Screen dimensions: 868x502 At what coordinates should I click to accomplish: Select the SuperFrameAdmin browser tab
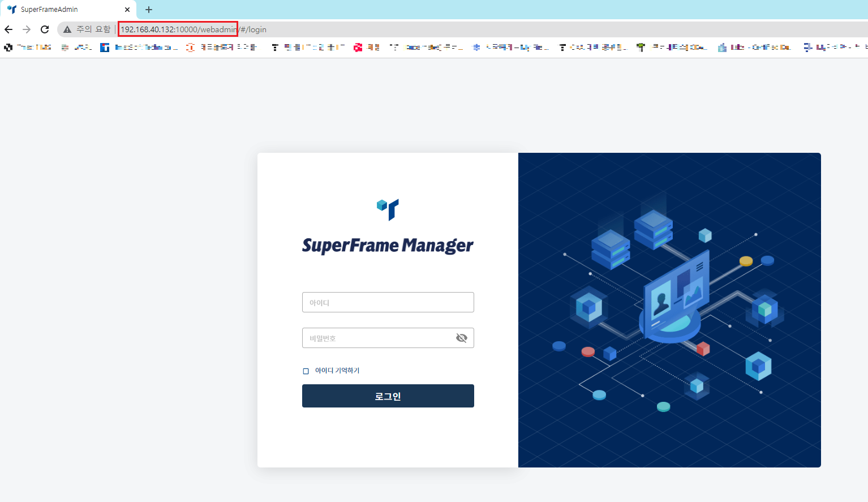[x=68, y=10]
